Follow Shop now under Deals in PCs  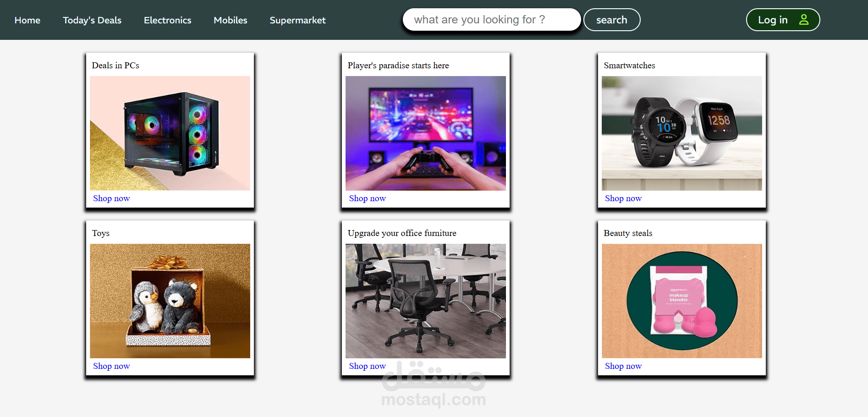pyautogui.click(x=111, y=198)
